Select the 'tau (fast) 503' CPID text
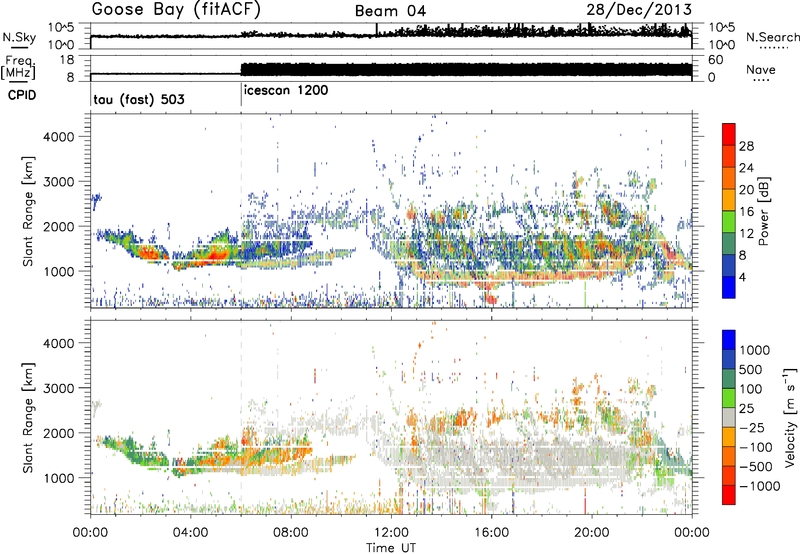The image size is (800, 554). [139, 99]
